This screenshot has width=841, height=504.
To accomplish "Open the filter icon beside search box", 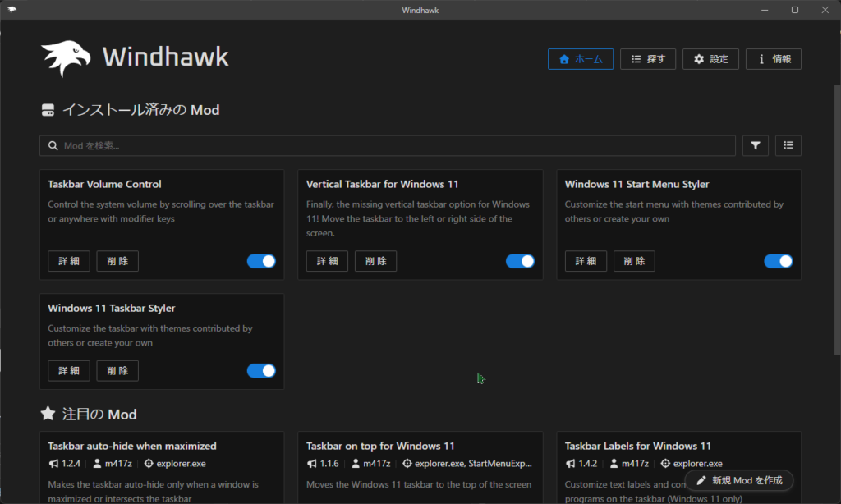I will [755, 145].
